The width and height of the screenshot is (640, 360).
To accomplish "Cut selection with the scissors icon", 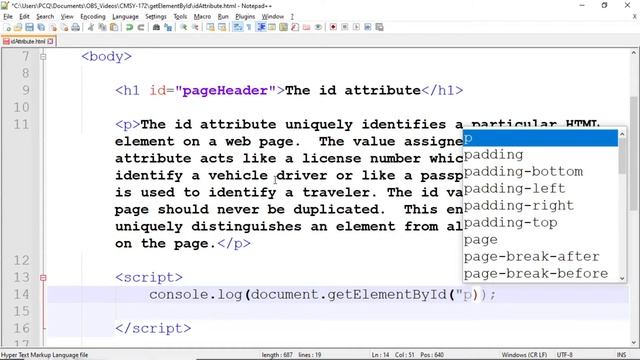I will tap(91, 27).
